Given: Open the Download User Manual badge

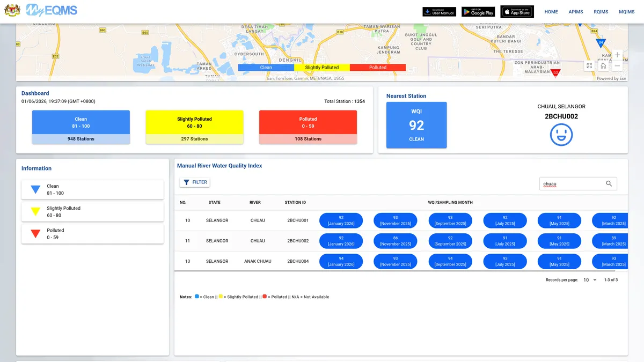Looking at the screenshot, I should [439, 12].
